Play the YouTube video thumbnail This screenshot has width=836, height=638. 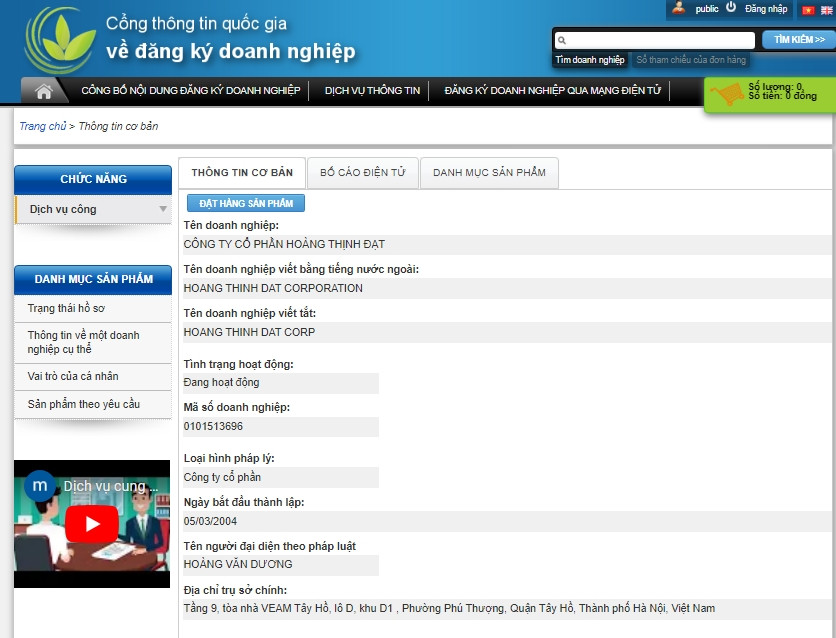[x=92, y=523]
